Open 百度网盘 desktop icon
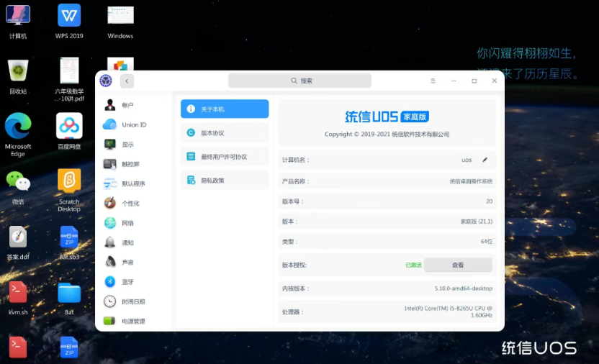This screenshot has height=364, width=599. (69, 131)
